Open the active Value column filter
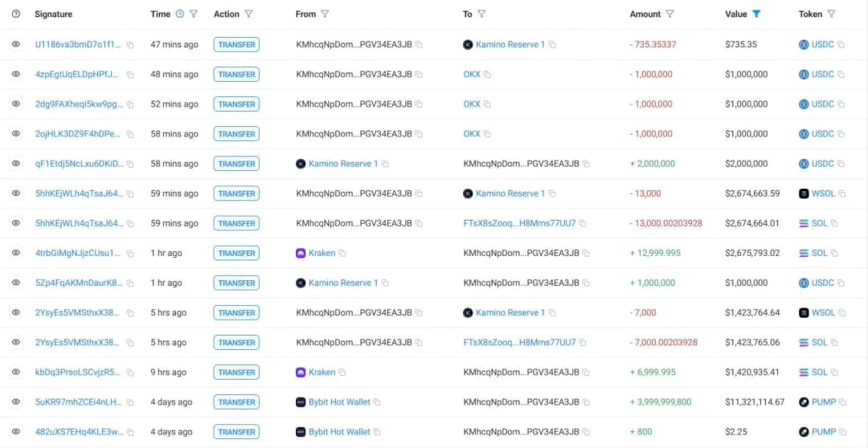The width and height of the screenshot is (868, 448). (756, 14)
